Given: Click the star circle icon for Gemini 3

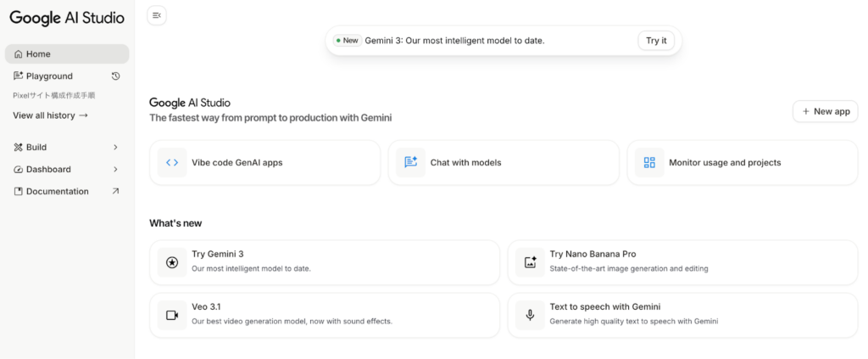Looking at the screenshot, I should pyautogui.click(x=172, y=262).
